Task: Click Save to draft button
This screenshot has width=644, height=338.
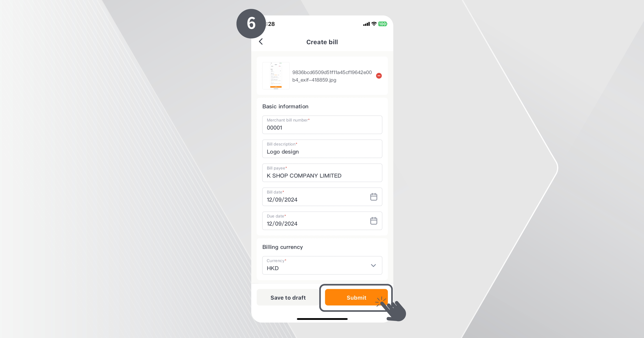Action: pos(287,297)
